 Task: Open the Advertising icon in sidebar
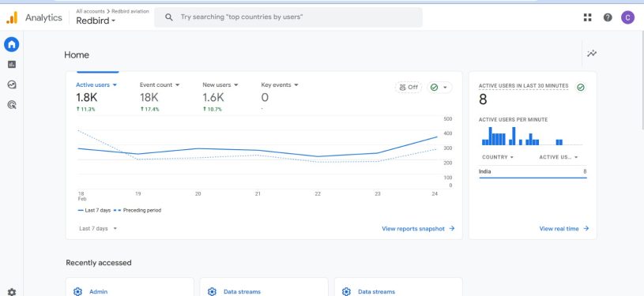tap(12, 105)
